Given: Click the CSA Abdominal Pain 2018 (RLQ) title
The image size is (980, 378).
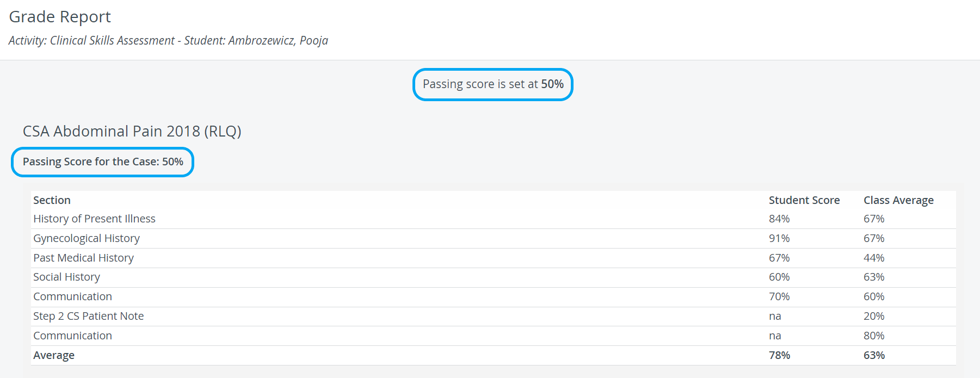Looking at the screenshot, I should [132, 131].
